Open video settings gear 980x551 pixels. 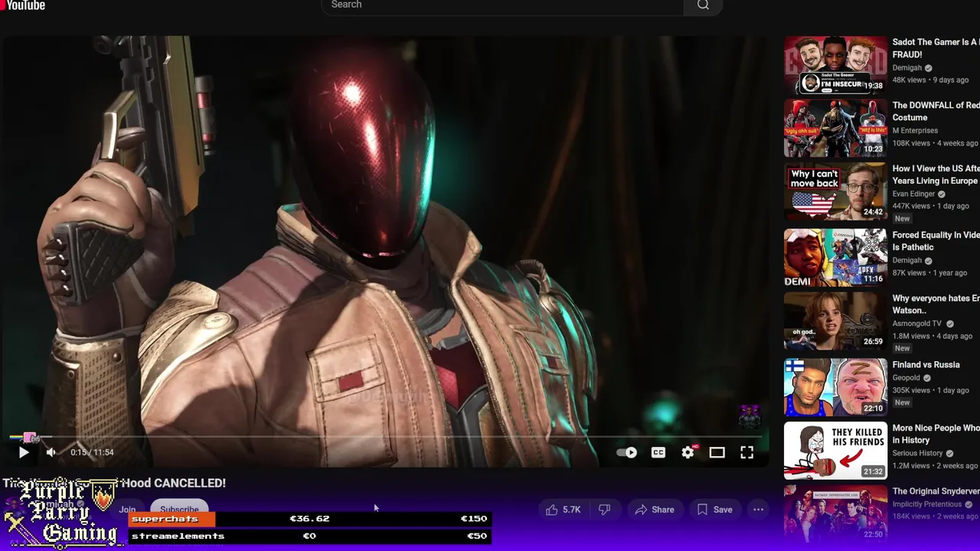[688, 452]
